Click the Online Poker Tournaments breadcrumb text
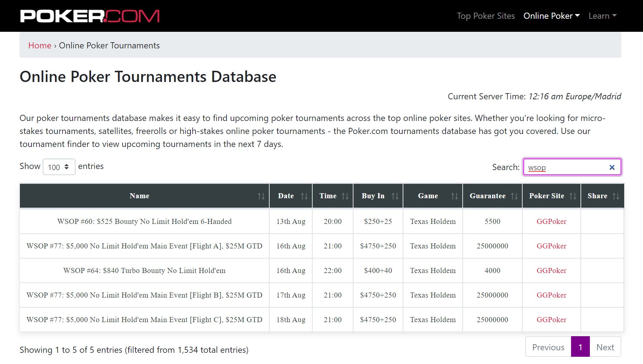Viewport: 643px width, 364px height. pos(109,45)
